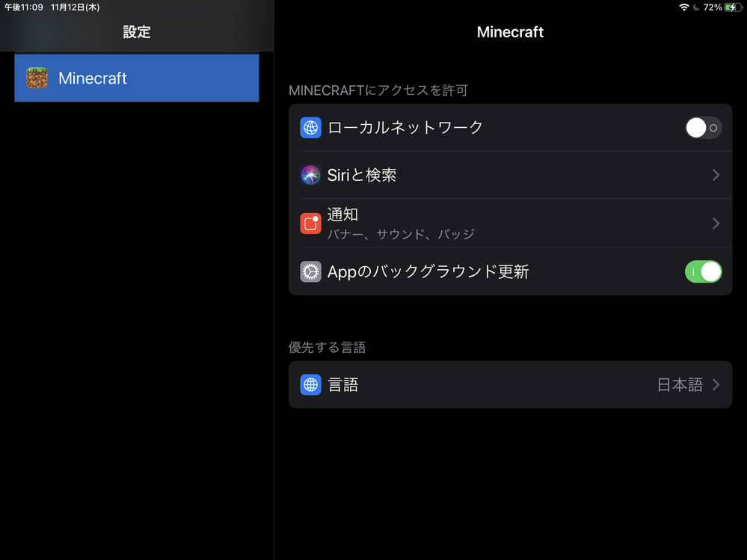Click the 優先する言語 section header
The width and height of the screenshot is (747, 560).
coord(327,347)
